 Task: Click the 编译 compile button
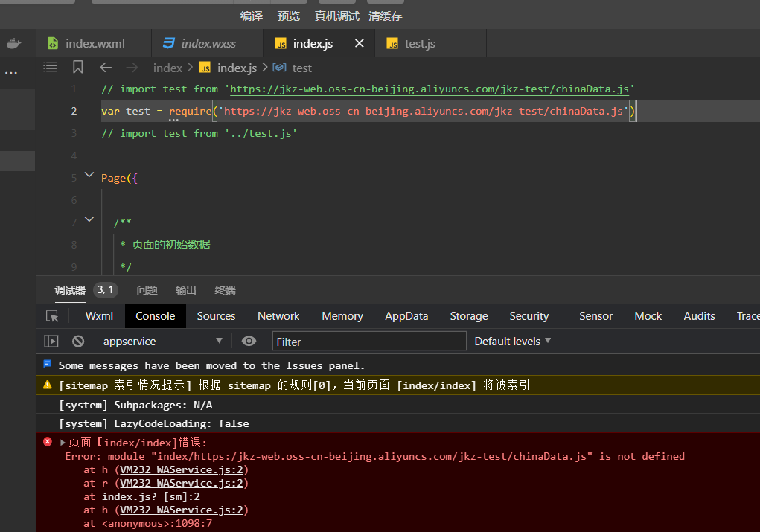pyautogui.click(x=252, y=16)
